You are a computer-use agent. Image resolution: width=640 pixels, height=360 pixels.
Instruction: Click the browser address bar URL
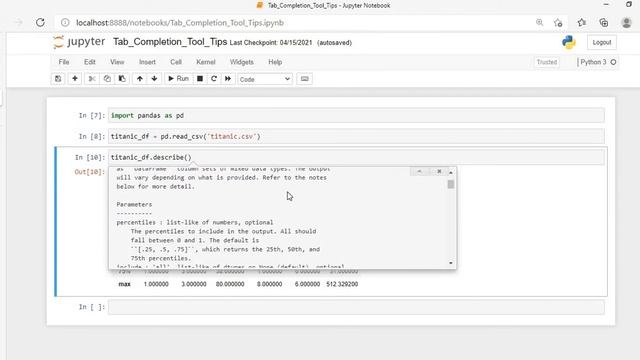click(x=180, y=23)
